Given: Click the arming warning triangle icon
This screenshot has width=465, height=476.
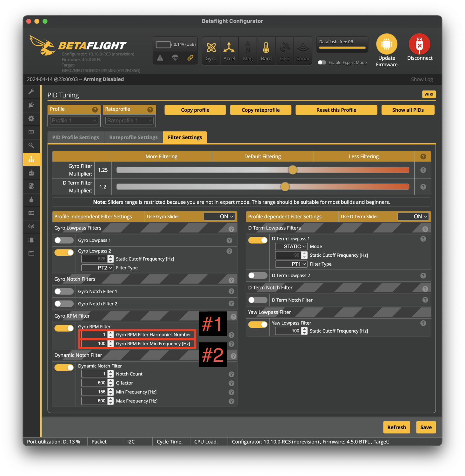Looking at the screenshot, I should pyautogui.click(x=160, y=58).
